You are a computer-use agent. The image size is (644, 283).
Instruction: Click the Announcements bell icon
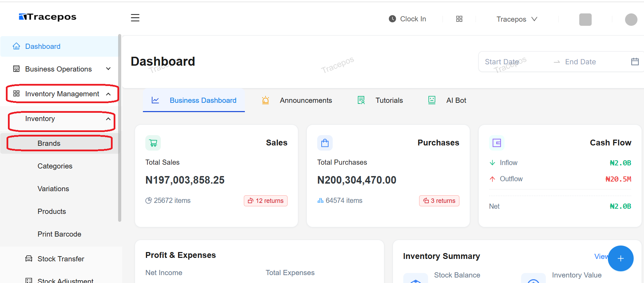coord(266,100)
